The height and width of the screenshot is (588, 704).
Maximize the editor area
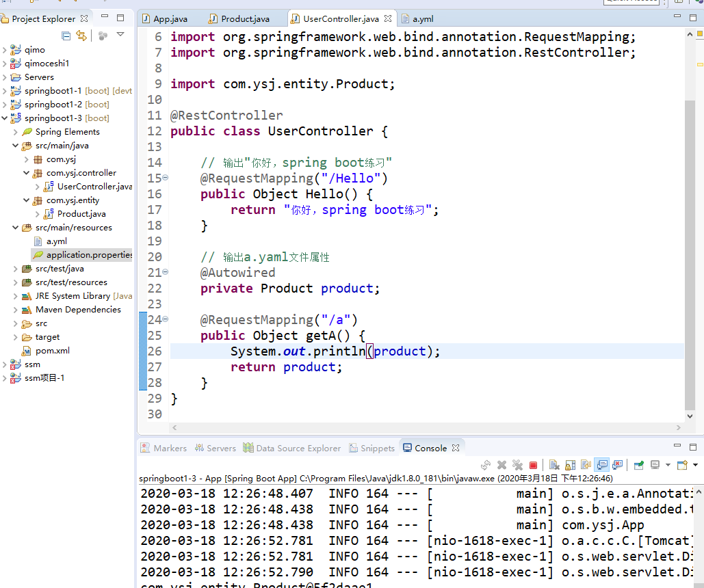(x=693, y=18)
